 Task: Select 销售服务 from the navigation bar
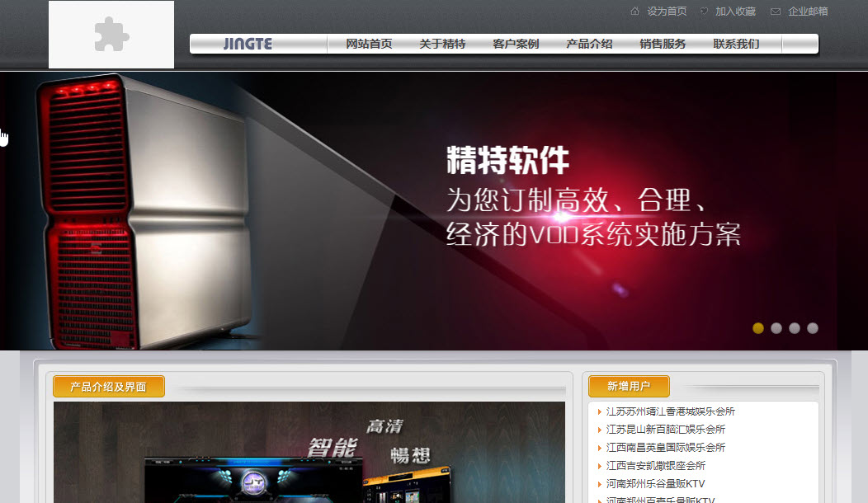663,44
